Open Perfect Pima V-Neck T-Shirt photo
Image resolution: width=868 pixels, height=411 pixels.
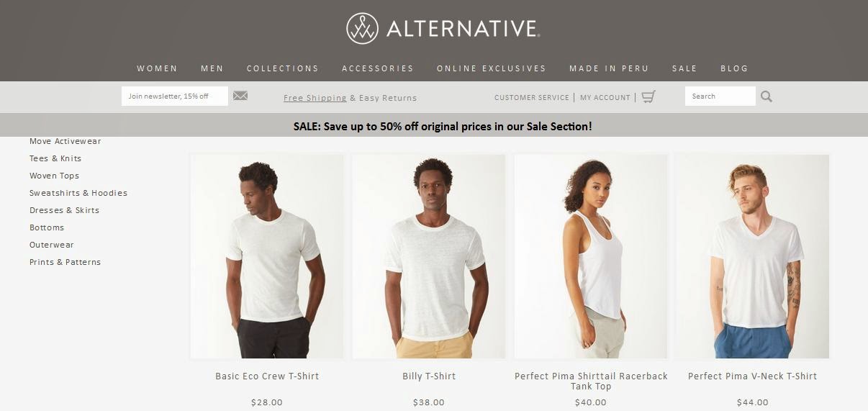pyautogui.click(x=752, y=256)
